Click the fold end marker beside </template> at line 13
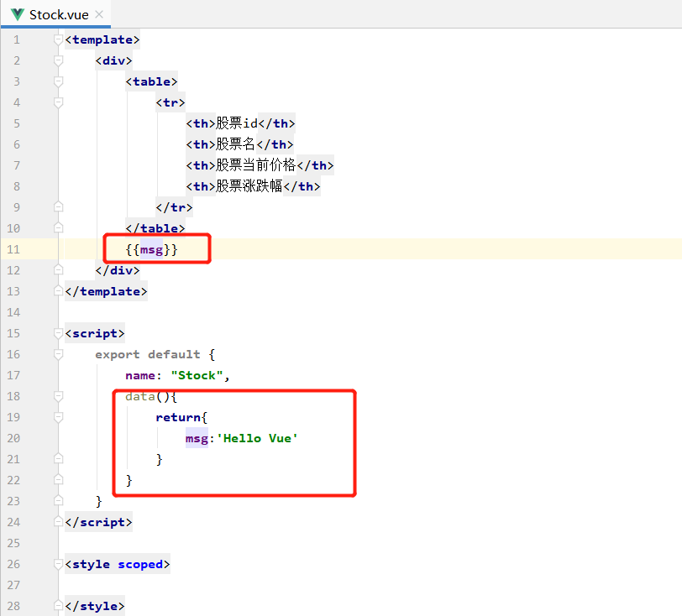 (x=58, y=291)
